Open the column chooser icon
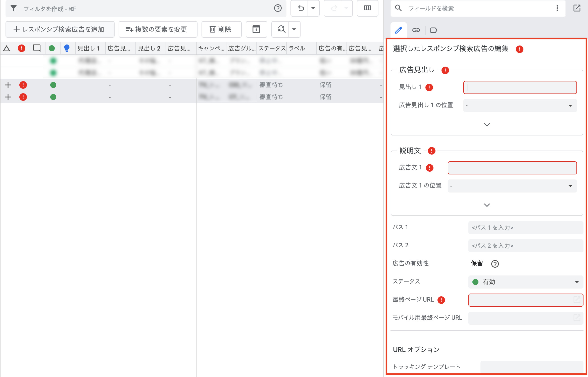The height and width of the screenshot is (377, 588). [367, 8]
